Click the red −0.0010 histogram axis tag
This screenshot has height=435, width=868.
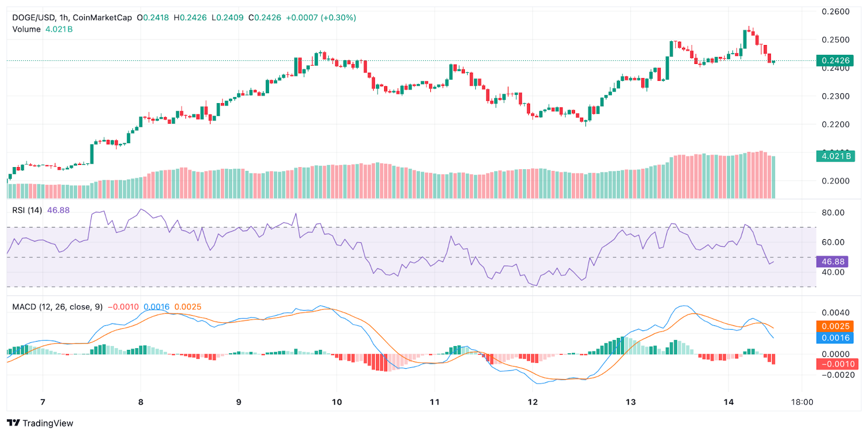click(837, 364)
